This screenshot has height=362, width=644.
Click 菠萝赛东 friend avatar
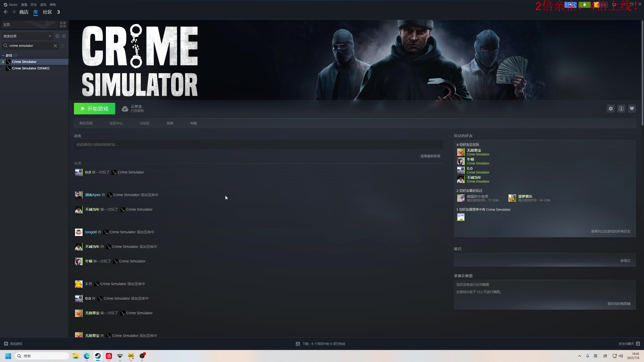click(512, 198)
